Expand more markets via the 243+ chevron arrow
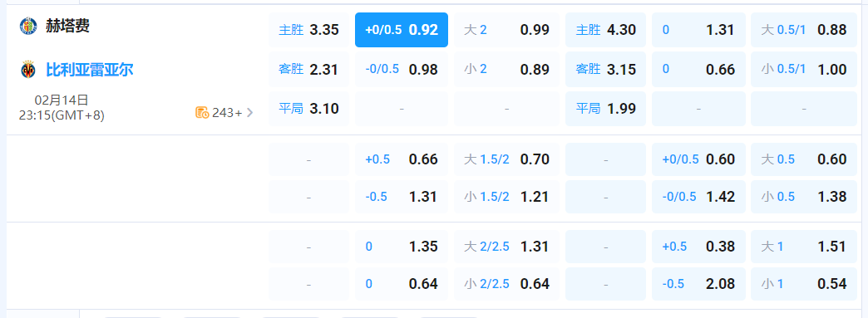The image size is (868, 318). 249,113
